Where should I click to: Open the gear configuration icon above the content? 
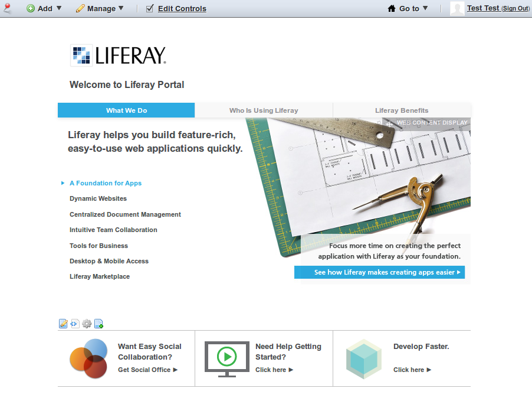(x=87, y=324)
